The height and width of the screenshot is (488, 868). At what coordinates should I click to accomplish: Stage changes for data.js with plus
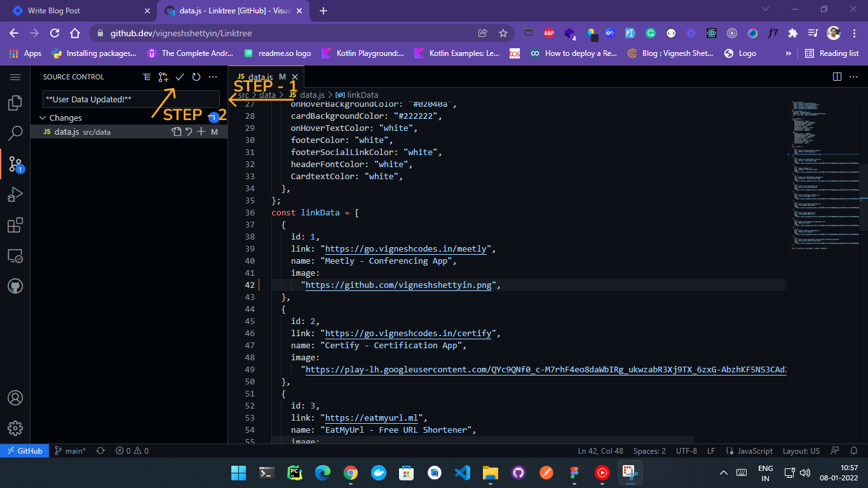click(x=201, y=132)
